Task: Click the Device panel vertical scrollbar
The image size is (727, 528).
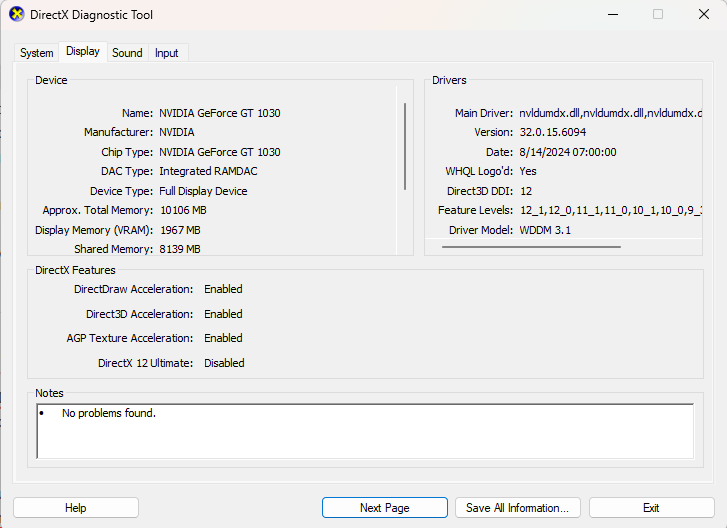Action: [x=405, y=146]
